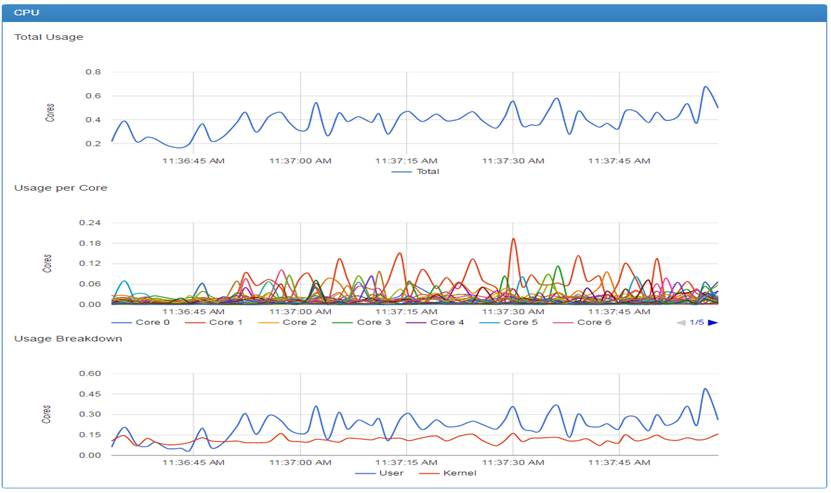831x493 pixels.
Task: Click the 0.18 axis label in Usage per Core
Action: click(90, 243)
